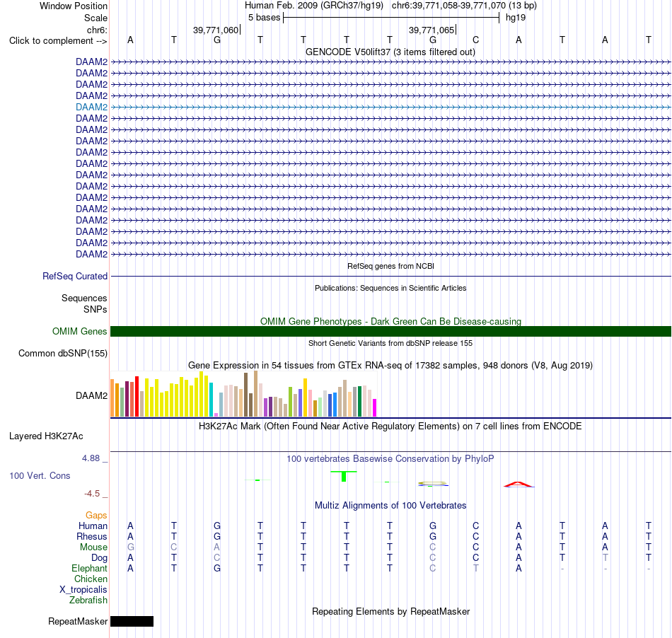Click the Window Position label

(74, 6)
